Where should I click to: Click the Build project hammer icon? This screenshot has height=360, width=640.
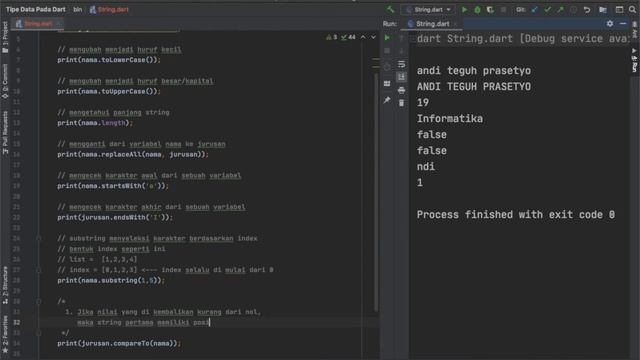(391, 9)
